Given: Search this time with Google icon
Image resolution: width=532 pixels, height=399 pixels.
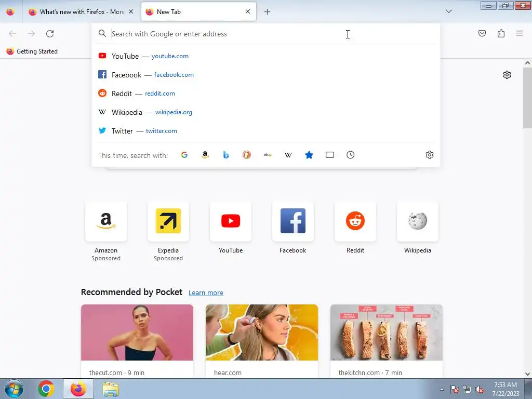Looking at the screenshot, I should tap(184, 155).
